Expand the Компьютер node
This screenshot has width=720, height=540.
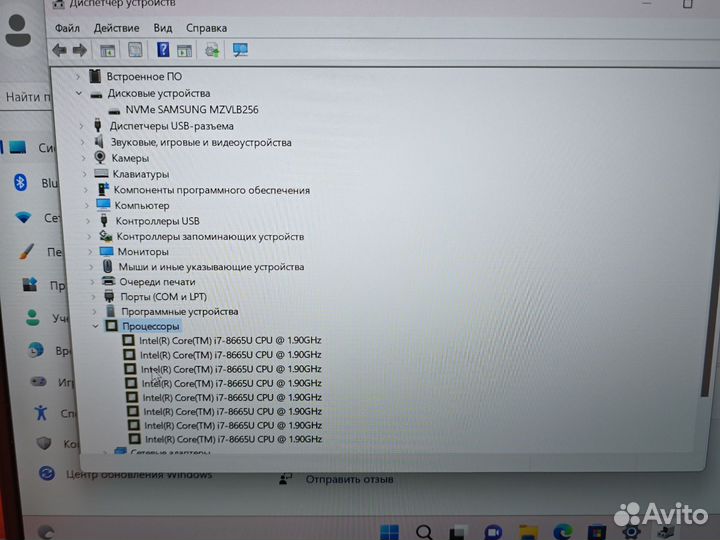(x=87, y=205)
